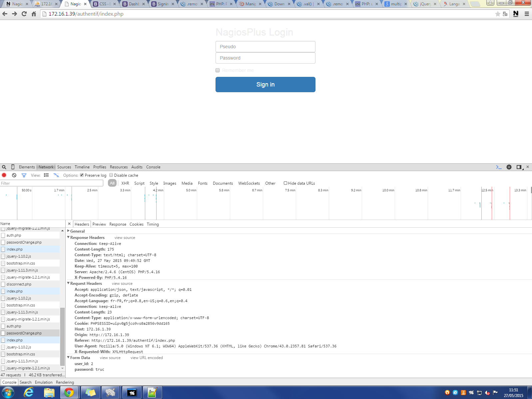This screenshot has width=532, height=399.
Task: Click the Password input field
Action: 266,58
